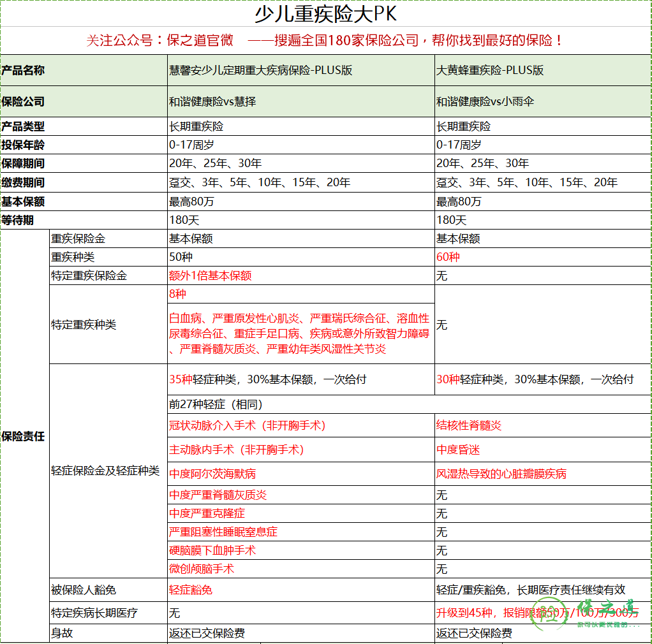The height and width of the screenshot is (644, 652).
Task: Click "0-17周岁" in the 慧馨安 column
Action: click(x=301, y=145)
